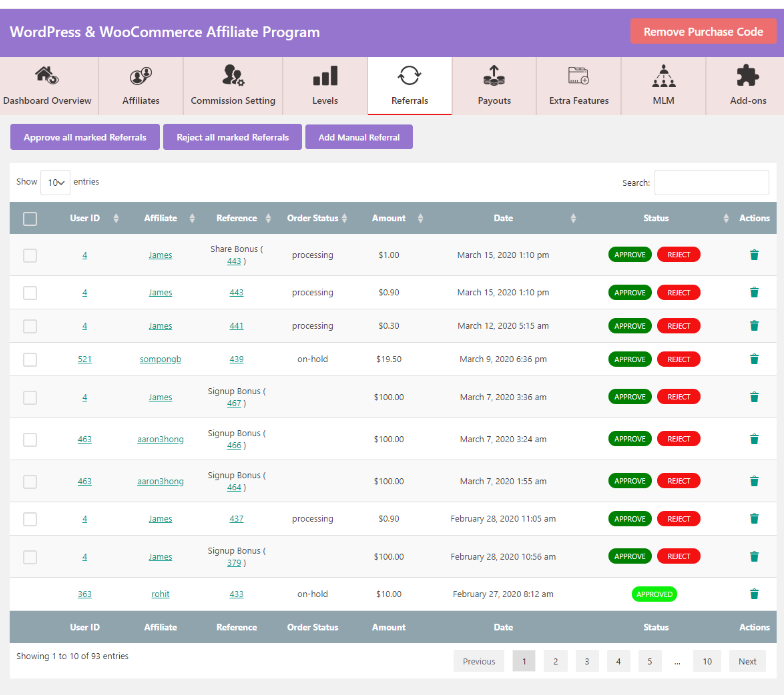
Task: Sort by Order Status column arrows
Action: pos(344,218)
